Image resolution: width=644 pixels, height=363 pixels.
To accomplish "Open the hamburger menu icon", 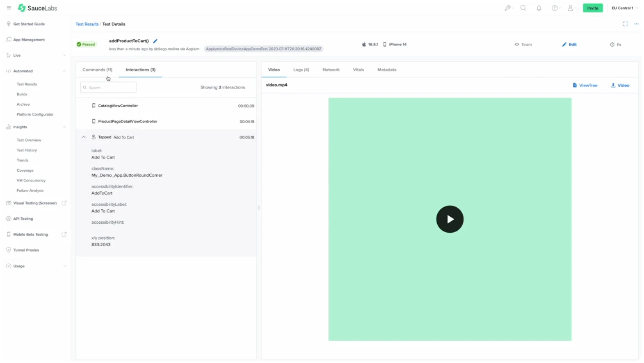I will click(9, 8).
